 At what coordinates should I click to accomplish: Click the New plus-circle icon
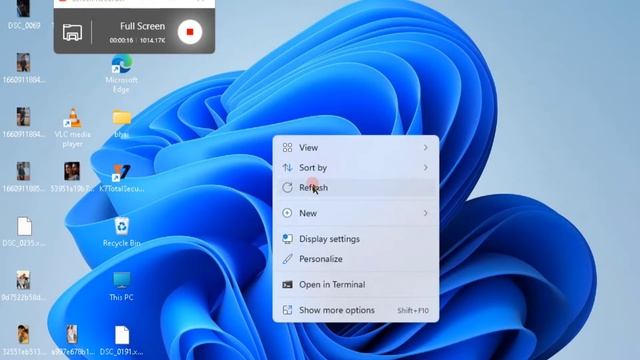click(287, 213)
